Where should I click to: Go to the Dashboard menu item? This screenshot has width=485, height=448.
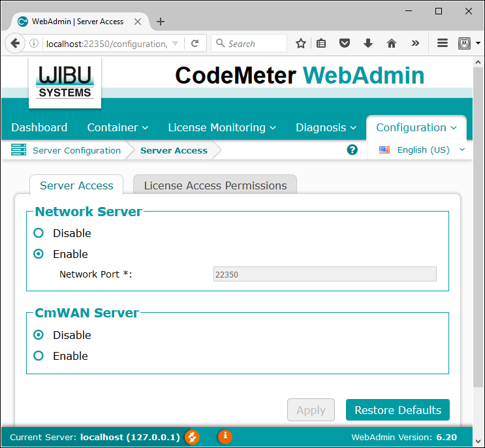pyautogui.click(x=39, y=127)
